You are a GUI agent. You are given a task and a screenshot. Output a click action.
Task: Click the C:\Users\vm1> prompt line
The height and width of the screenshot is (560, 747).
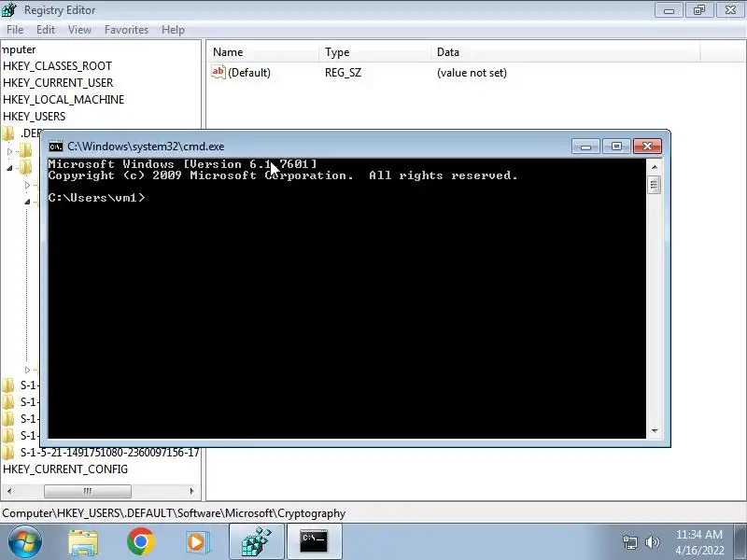tap(96, 198)
